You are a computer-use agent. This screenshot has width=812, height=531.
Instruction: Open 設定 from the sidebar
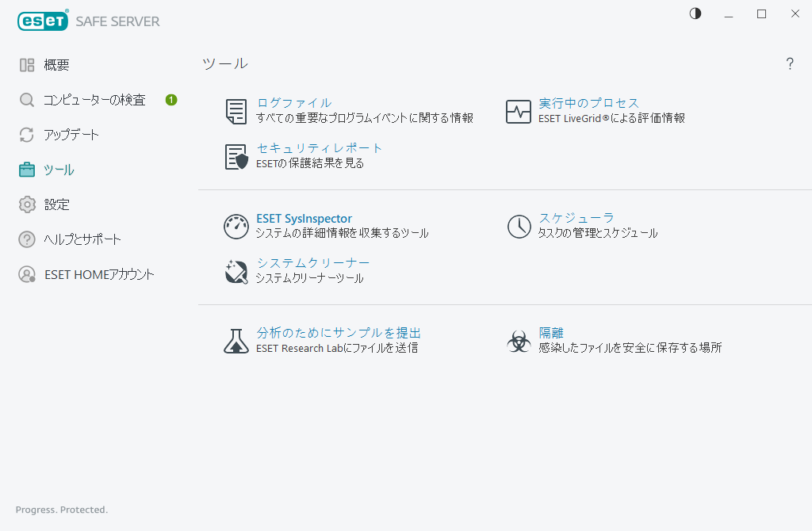(x=56, y=204)
